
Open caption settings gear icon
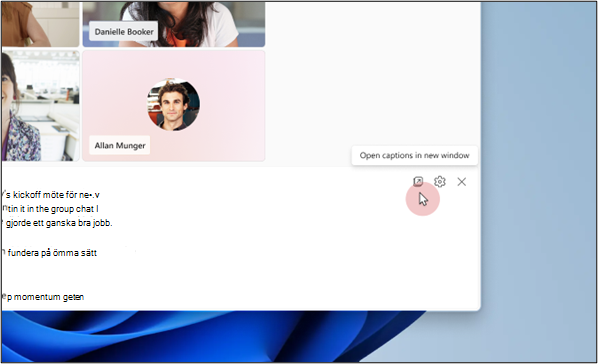[x=440, y=182]
